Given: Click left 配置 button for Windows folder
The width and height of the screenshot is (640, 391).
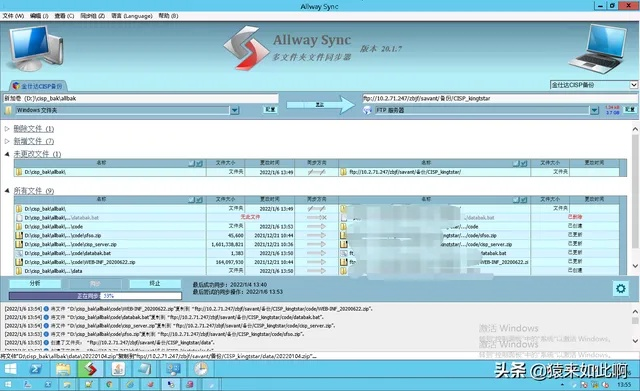Looking at the screenshot, I should (270, 110).
